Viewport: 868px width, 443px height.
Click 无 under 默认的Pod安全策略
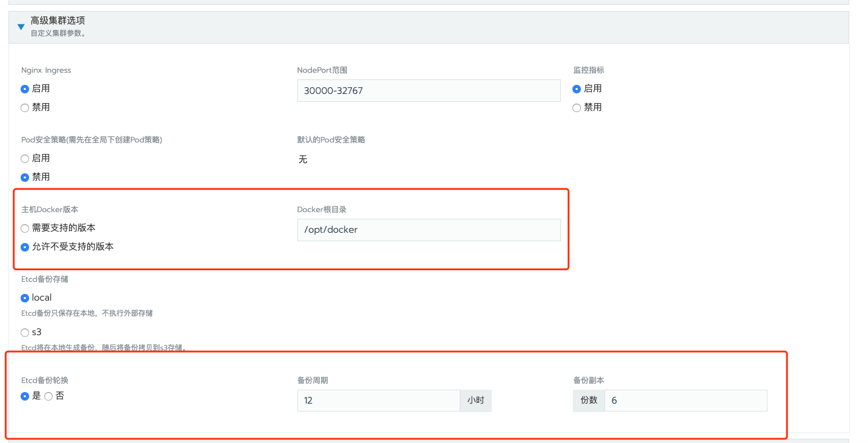[303, 159]
